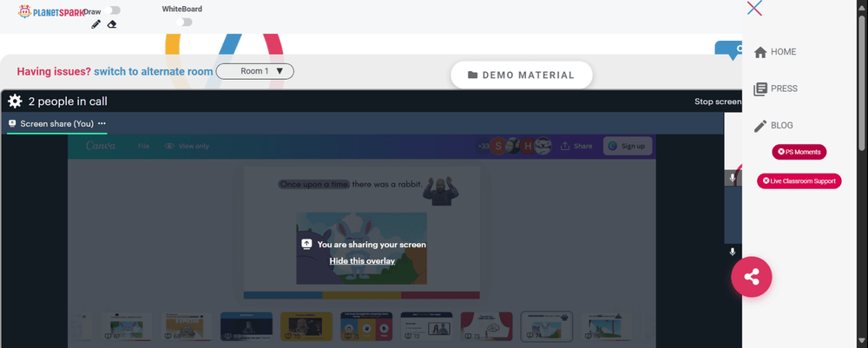The height and width of the screenshot is (348, 868).
Task: Select slide thumbnail 73
Action: point(486,326)
